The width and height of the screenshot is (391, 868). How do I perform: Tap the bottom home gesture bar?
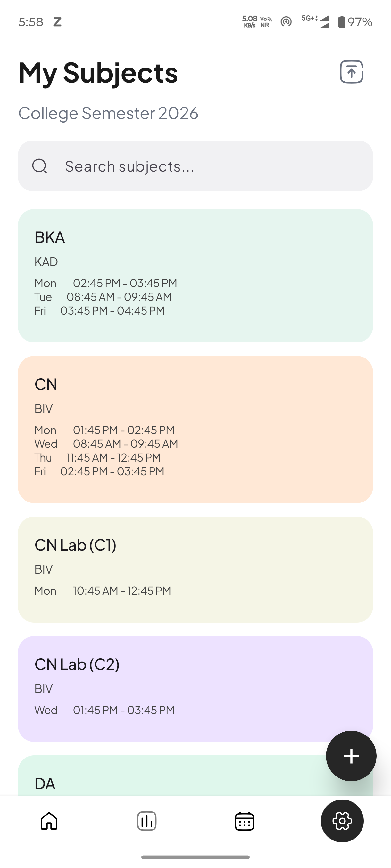coord(195,857)
